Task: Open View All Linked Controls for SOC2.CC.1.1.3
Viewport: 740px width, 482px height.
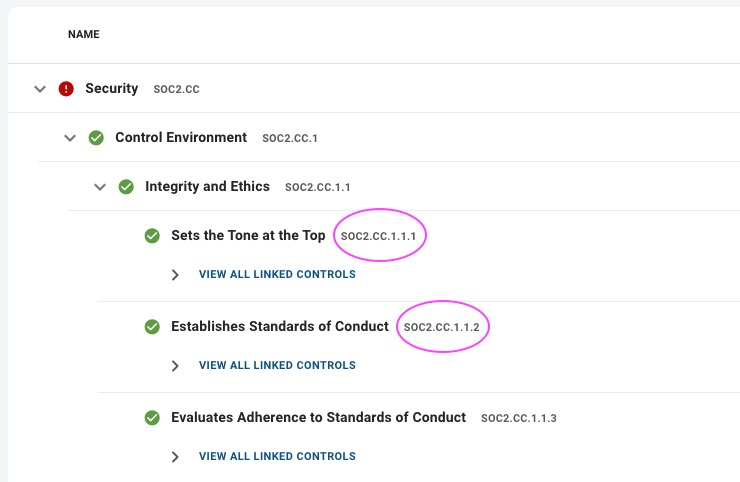Action: point(277,457)
